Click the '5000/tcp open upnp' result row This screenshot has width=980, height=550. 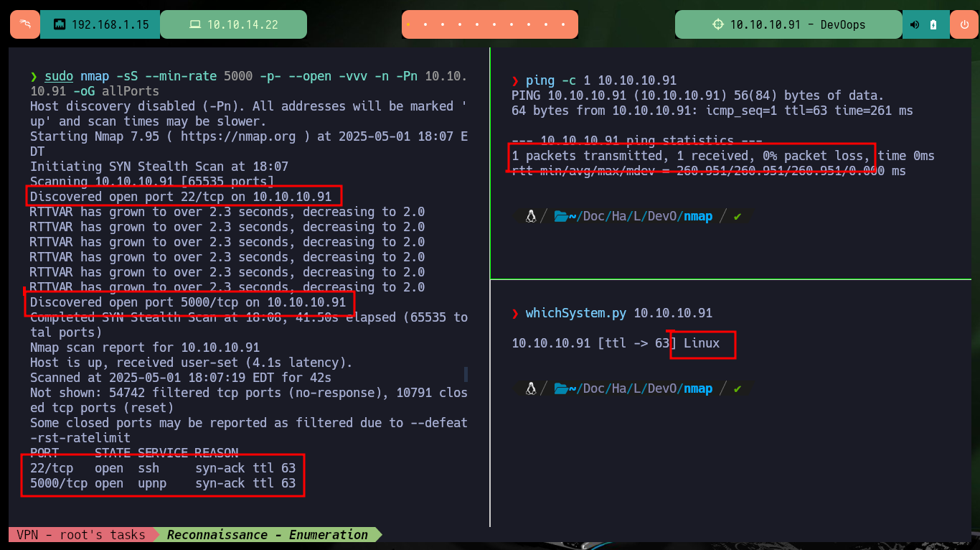coord(163,483)
